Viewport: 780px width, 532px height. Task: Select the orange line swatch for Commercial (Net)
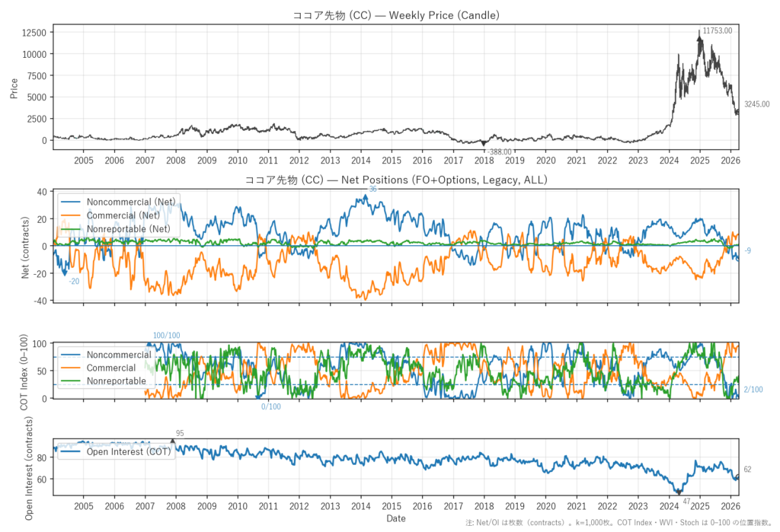(72, 215)
